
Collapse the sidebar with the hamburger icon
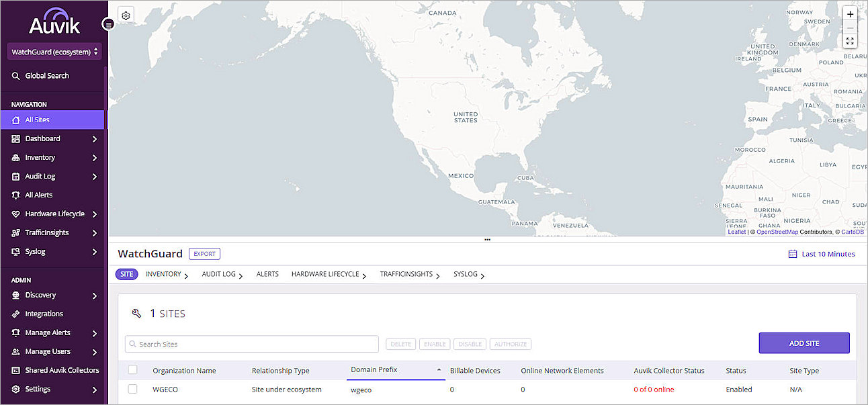click(x=108, y=24)
